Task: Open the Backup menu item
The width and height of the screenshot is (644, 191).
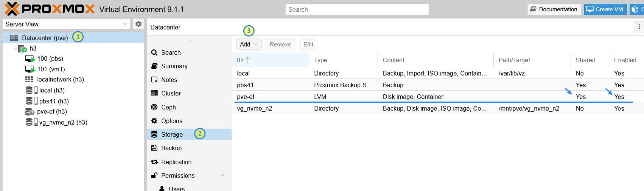Action: 189,148
